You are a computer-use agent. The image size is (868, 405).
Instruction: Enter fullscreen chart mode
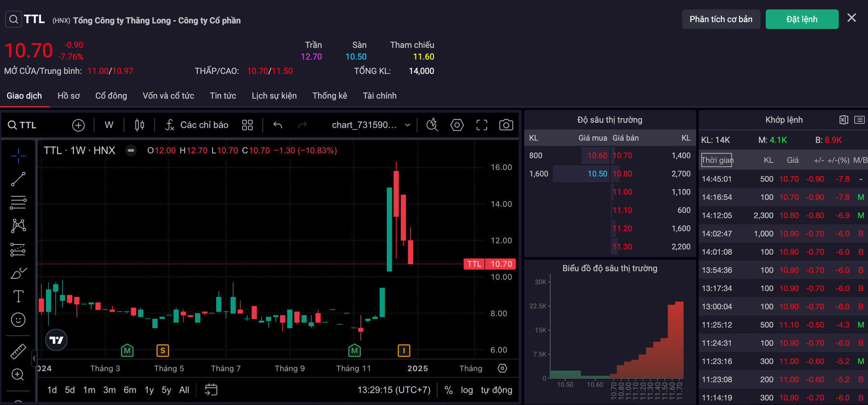click(x=481, y=125)
